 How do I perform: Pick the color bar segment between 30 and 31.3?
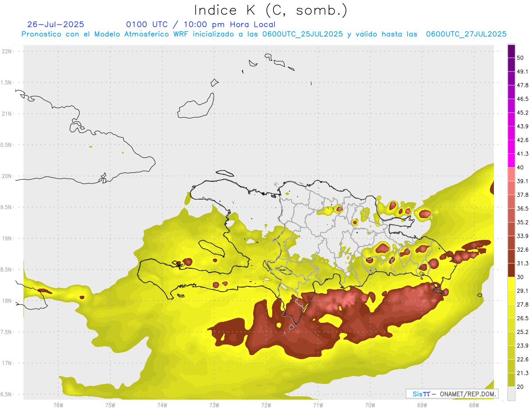click(x=511, y=270)
